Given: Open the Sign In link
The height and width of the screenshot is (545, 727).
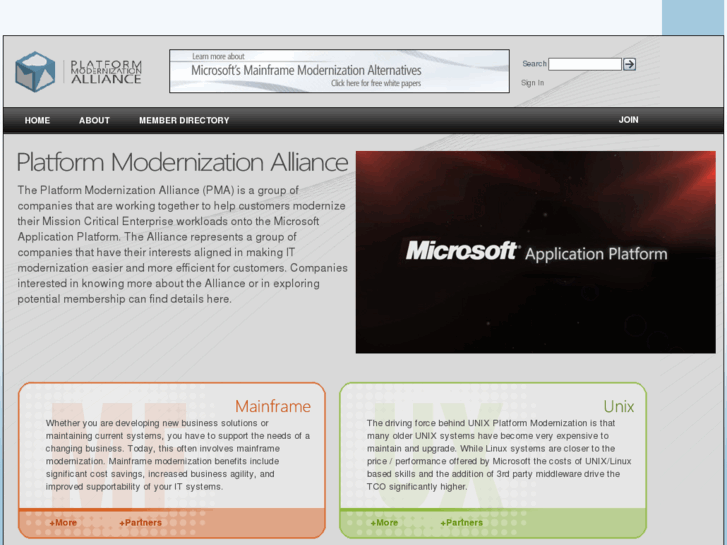Looking at the screenshot, I should [x=532, y=83].
